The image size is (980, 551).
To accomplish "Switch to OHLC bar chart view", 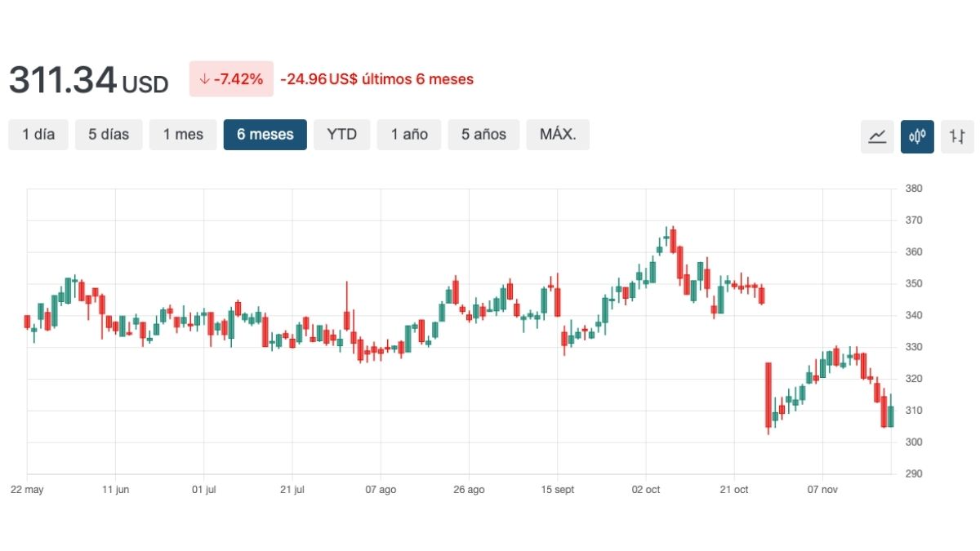I will pos(957,136).
